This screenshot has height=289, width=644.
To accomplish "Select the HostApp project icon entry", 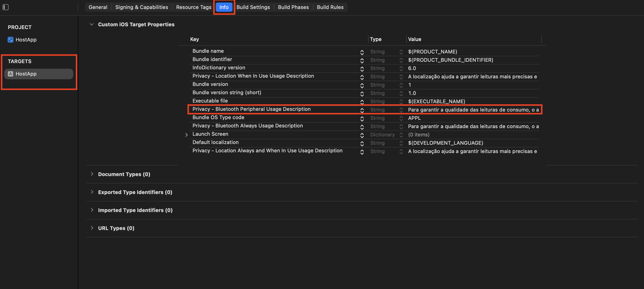I will (22, 40).
